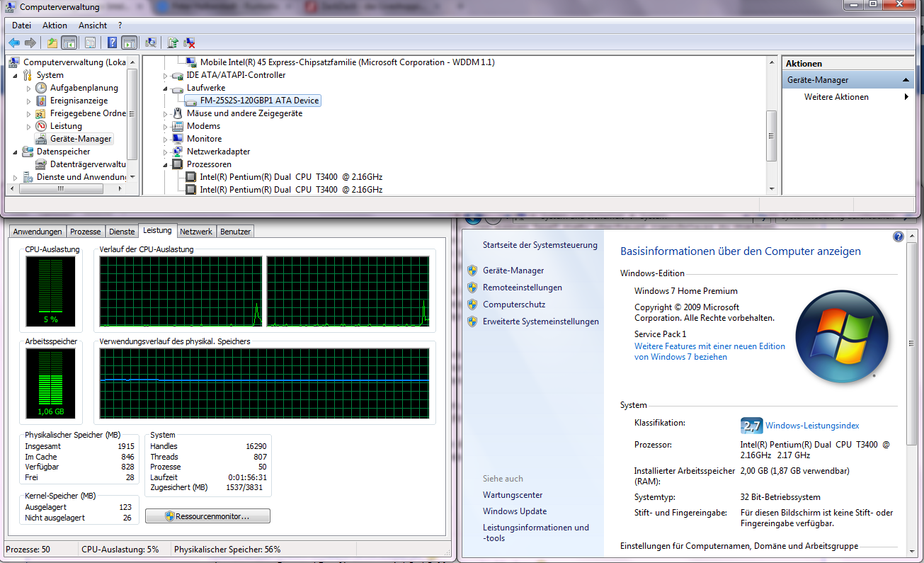The height and width of the screenshot is (563, 924).
Task: Open the ? help menu
Action: (x=120, y=25)
